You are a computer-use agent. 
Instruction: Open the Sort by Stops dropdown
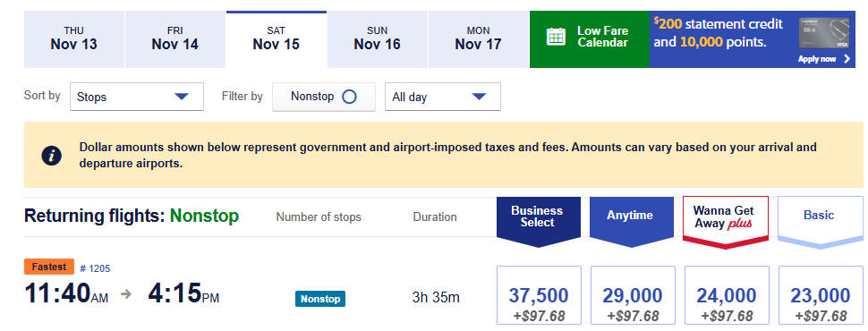(137, 97)
